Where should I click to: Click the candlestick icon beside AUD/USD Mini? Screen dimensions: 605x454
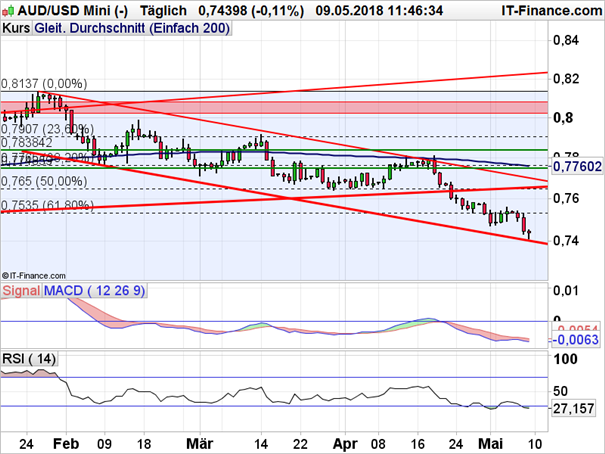[8, 10]
